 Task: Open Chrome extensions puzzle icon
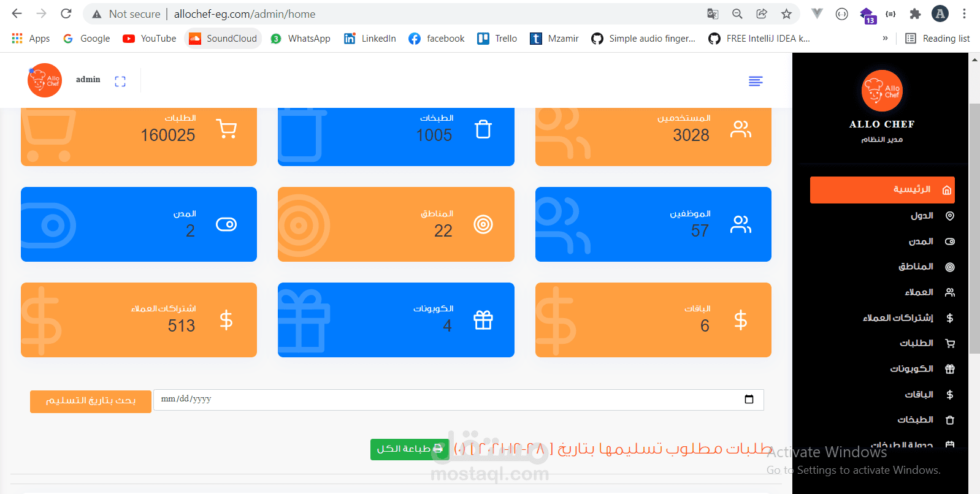915,13
